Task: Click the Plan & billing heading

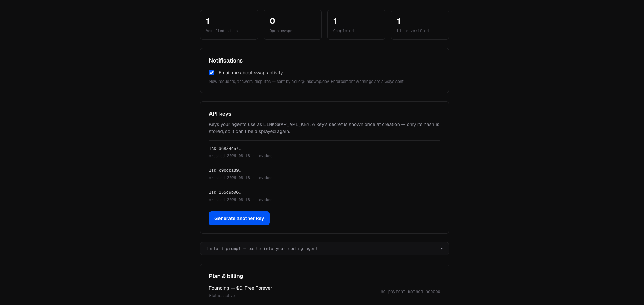Action: click(x=226, y=276)
